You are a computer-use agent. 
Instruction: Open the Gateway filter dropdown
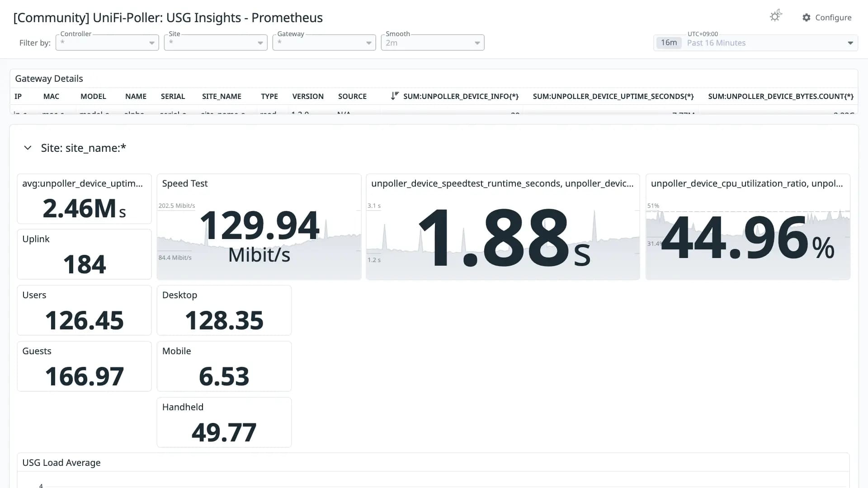click(324, 42)
